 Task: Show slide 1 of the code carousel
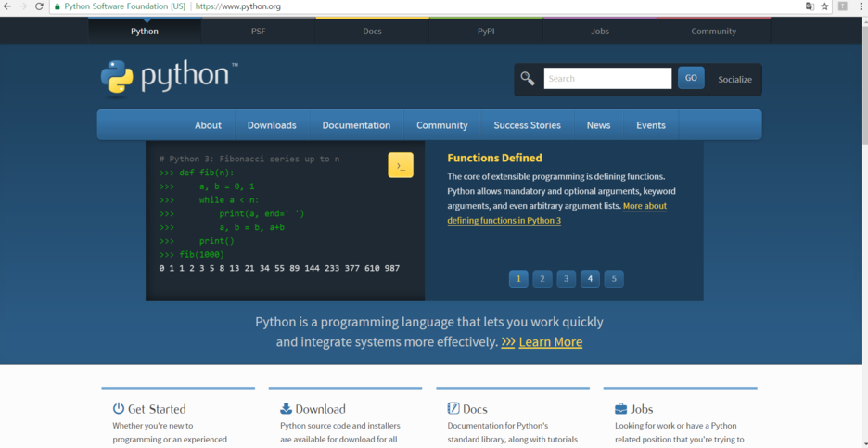[x=518, y=278]
